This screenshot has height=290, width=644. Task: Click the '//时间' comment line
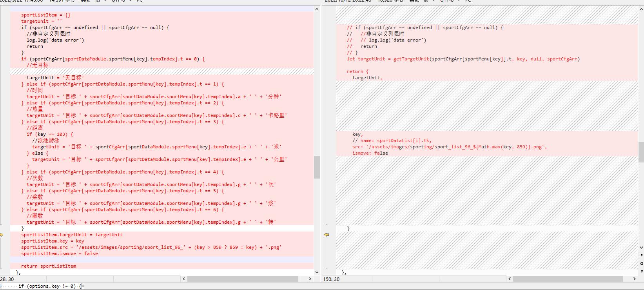[x=35, y=90]
